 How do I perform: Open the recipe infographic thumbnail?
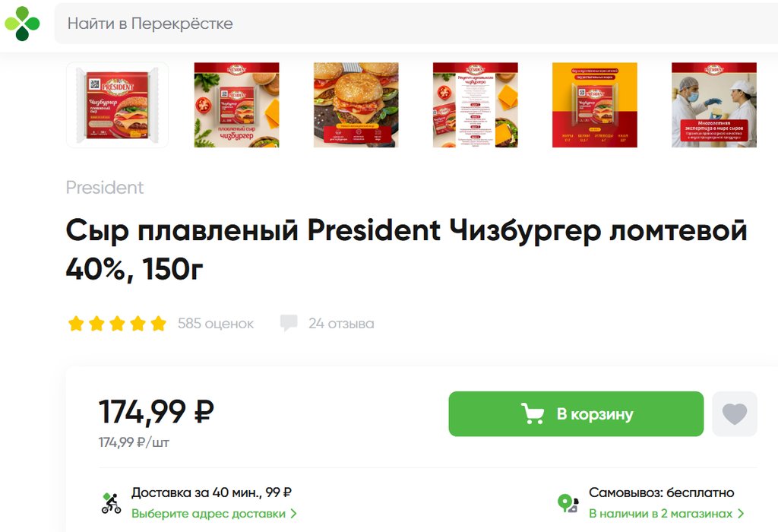tap(476, 105)
